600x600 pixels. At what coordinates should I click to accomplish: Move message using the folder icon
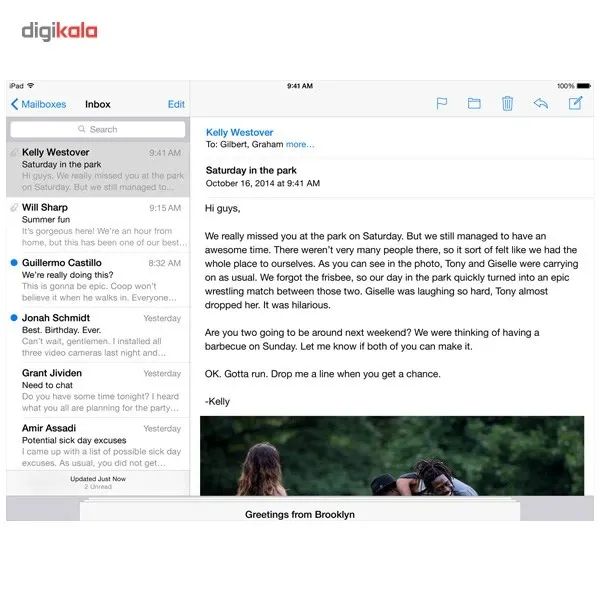point(474,103)
